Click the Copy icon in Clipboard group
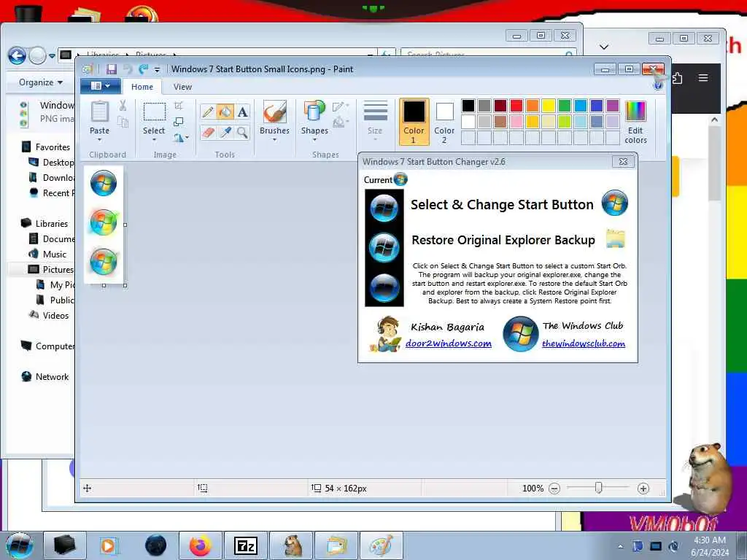 point(123,122)
